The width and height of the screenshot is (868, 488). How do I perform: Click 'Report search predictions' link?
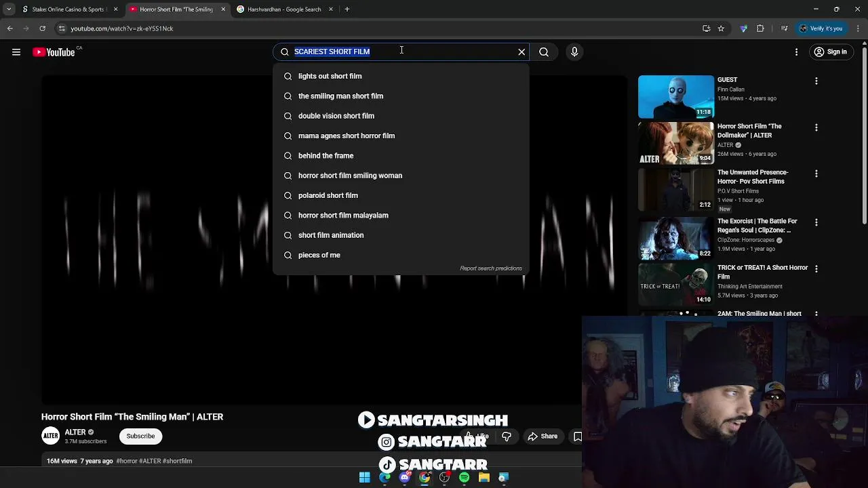tap(491, 268)
